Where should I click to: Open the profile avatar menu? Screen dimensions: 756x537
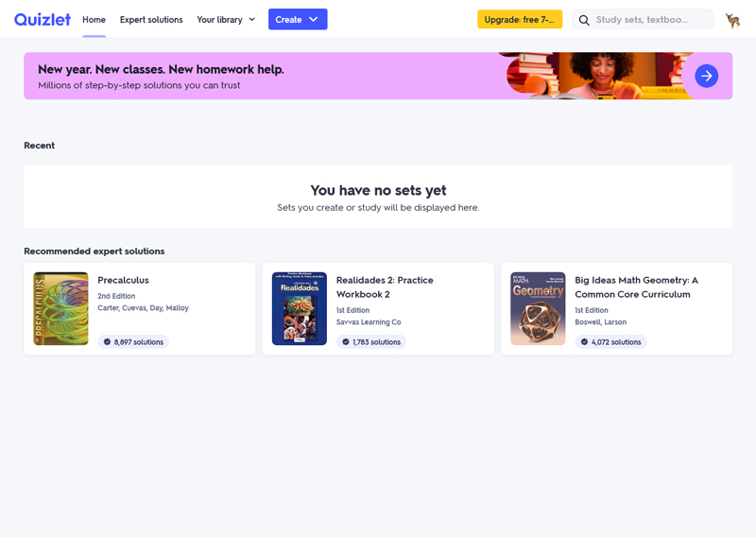[x=733, y=20]
